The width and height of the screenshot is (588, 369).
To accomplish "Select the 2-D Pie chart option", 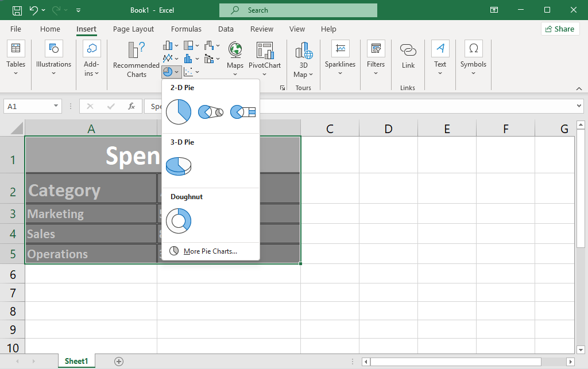I will [179, 112].
